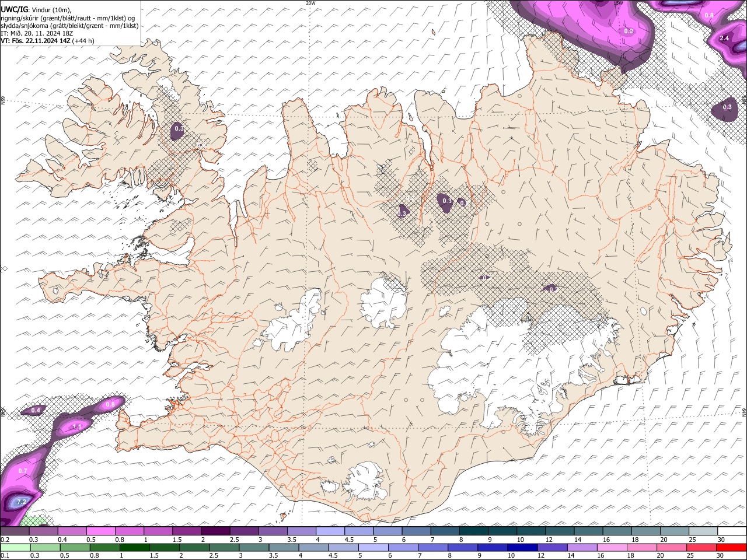Click the bright red 30 swatch in rain scale
Viewport: 747px width, 560px height.
coord(732,548)
